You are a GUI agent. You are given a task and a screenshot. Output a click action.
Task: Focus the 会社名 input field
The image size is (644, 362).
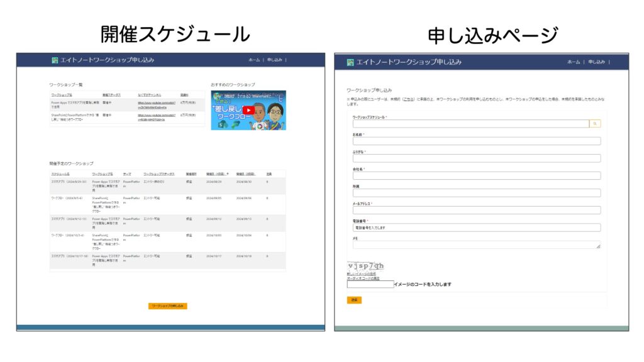click(477, 175)
